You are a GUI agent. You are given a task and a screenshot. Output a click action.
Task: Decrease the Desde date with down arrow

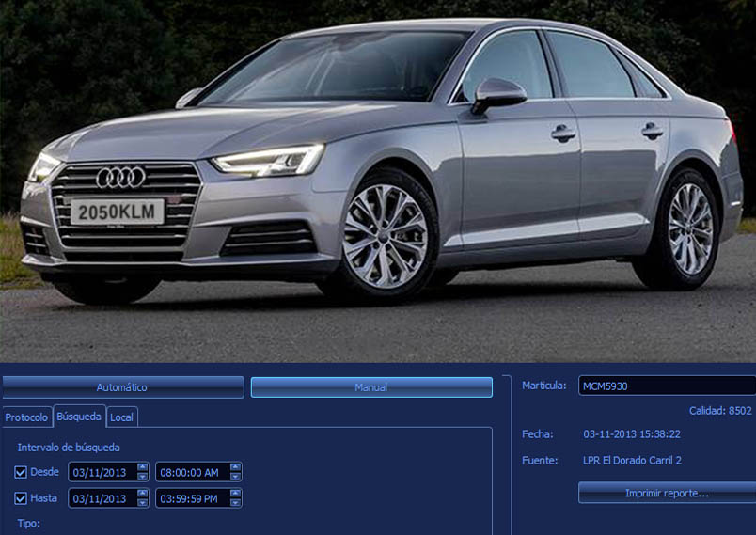click(x=143, y=476)
